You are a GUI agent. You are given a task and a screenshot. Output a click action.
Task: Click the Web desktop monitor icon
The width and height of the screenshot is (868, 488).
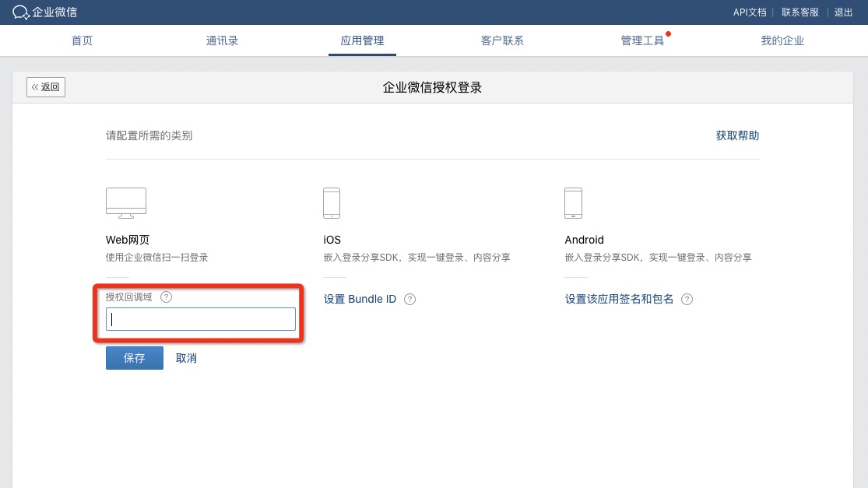click(125, 202)
